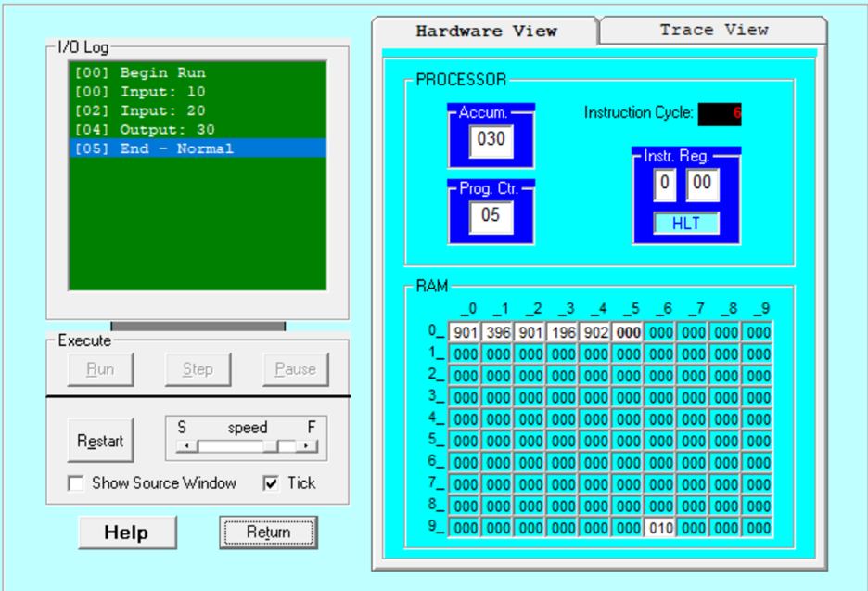Select RAM cell 01 containing 396
This screenshot has width=868, height=591.
[498, 332]
